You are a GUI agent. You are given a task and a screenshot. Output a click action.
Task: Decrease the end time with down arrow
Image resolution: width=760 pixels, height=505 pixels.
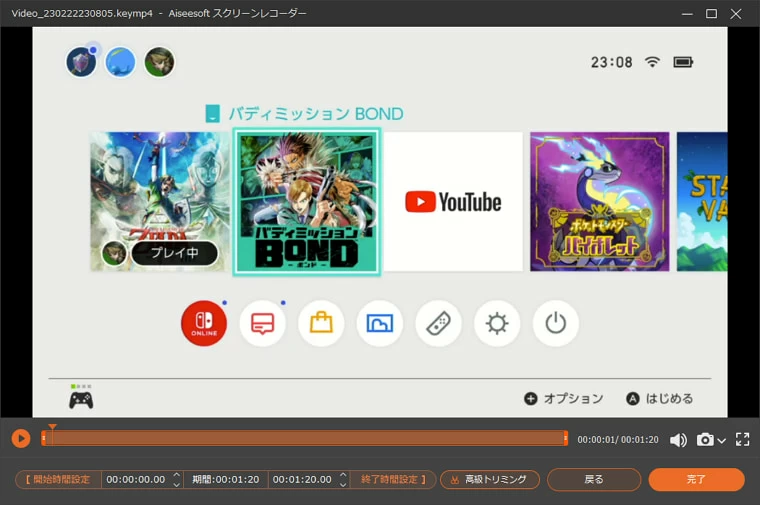[x=343, y=484]
